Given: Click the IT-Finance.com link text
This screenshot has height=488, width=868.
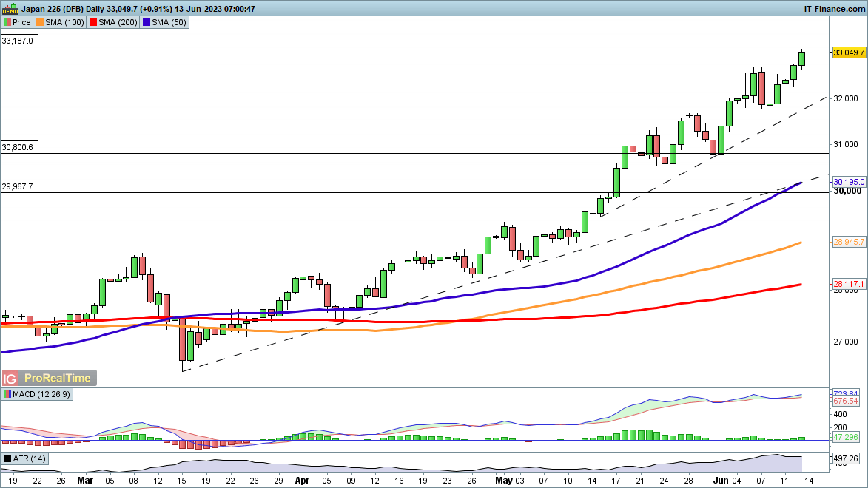Looking at the screenshot, I should 834,9.
